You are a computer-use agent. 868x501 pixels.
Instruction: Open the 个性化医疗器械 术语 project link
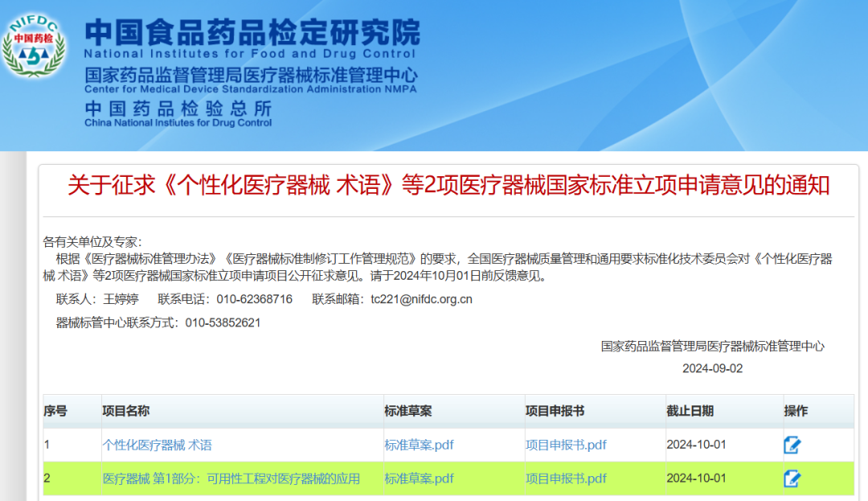pyautogui.click(x=158, y=445)
